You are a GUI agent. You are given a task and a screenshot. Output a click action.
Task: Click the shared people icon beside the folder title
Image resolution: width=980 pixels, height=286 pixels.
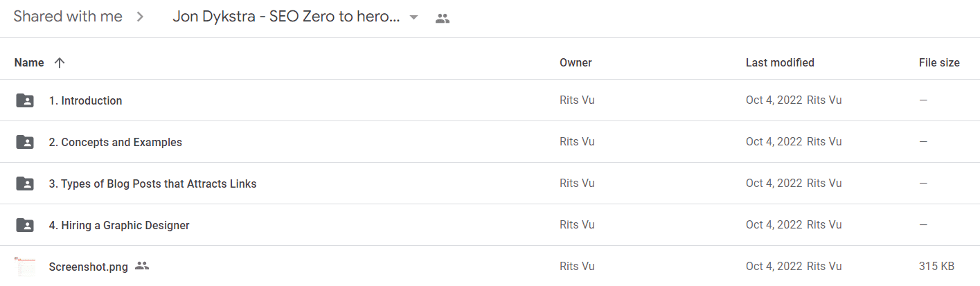click(x=443, y=19)
